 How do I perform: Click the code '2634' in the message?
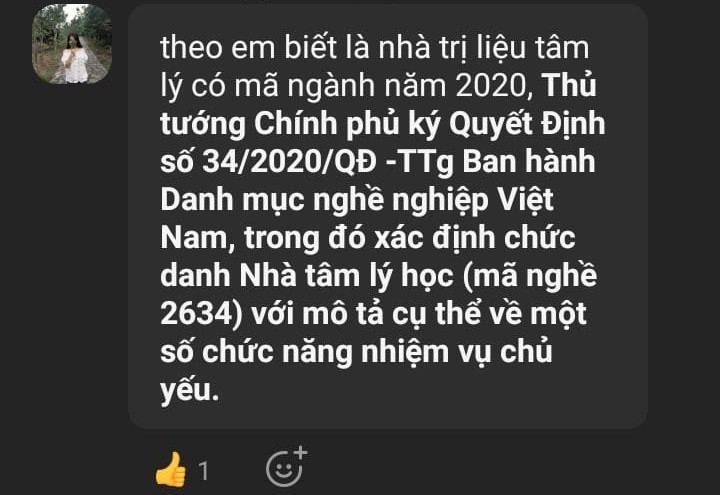pyautogui.click(x=201, y=314)
